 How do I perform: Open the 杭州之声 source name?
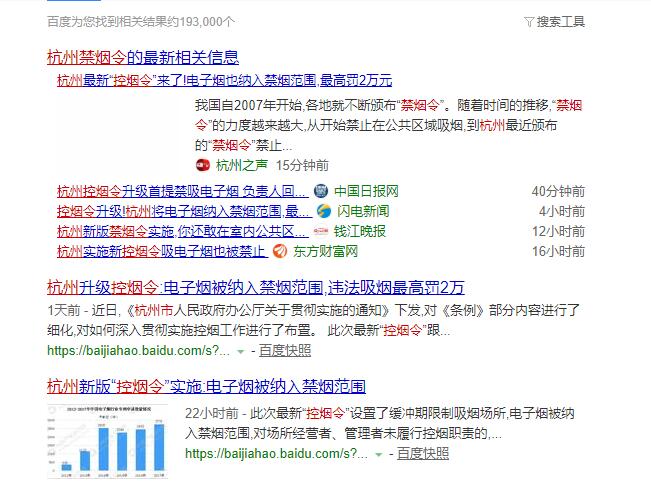[x=242, y=165]
